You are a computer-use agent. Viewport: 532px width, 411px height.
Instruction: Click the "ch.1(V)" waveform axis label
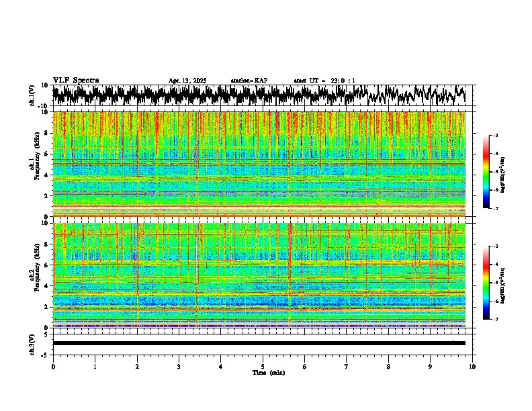coord(32,95)
